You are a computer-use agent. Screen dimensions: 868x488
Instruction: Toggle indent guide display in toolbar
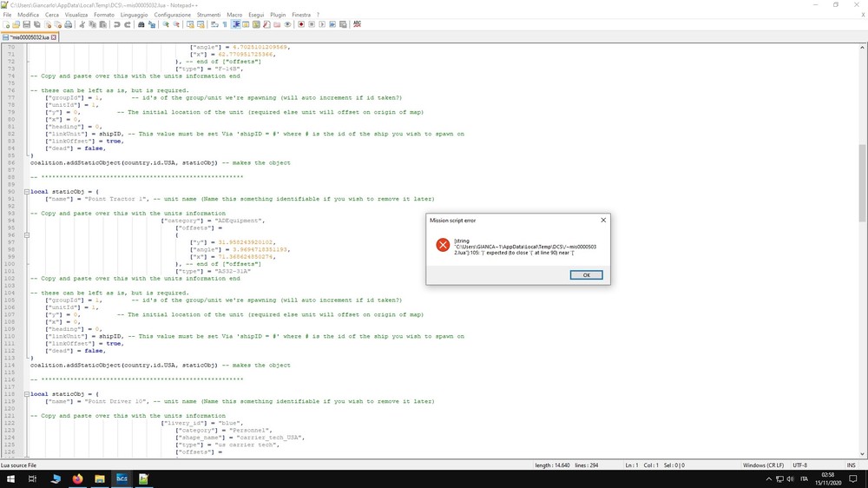coord(236,24)
